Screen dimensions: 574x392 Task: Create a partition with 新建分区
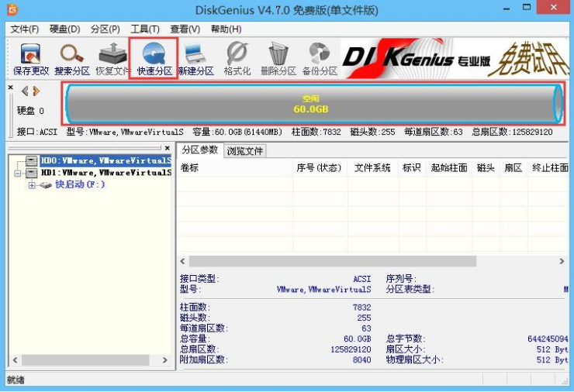(195, 58)
